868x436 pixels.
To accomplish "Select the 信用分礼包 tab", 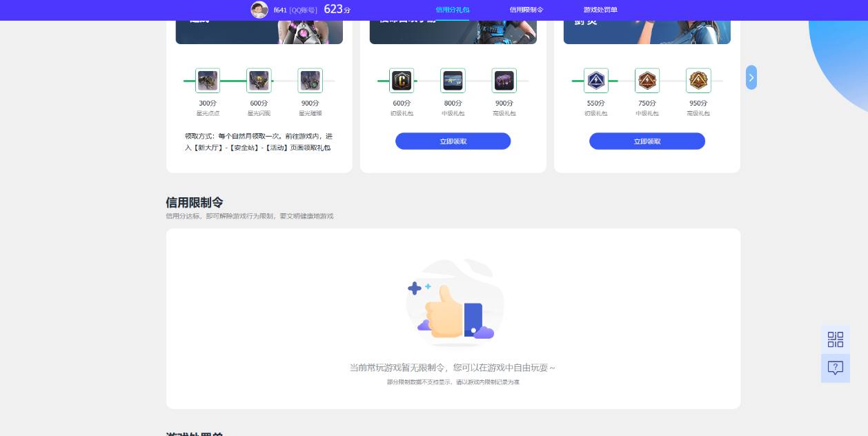I will click(x=453, y=10).
